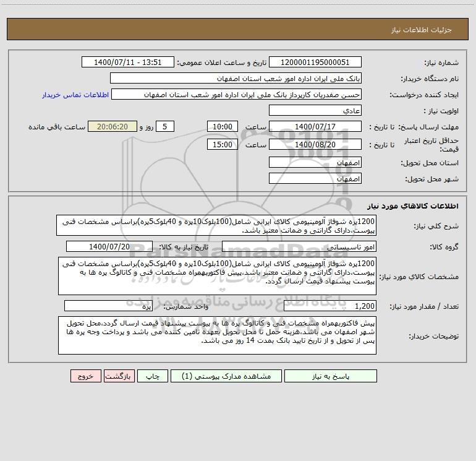Click the اطلاعات کالاهای مورد نیاز section heading
Viewport: 476px width, 461px height.
coord(413,206)
